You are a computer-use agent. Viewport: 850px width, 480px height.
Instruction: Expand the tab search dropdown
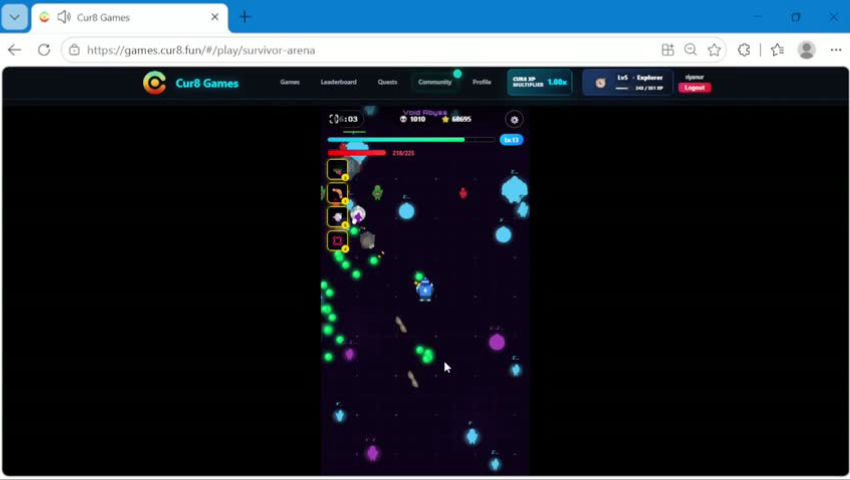pos(15,17)
